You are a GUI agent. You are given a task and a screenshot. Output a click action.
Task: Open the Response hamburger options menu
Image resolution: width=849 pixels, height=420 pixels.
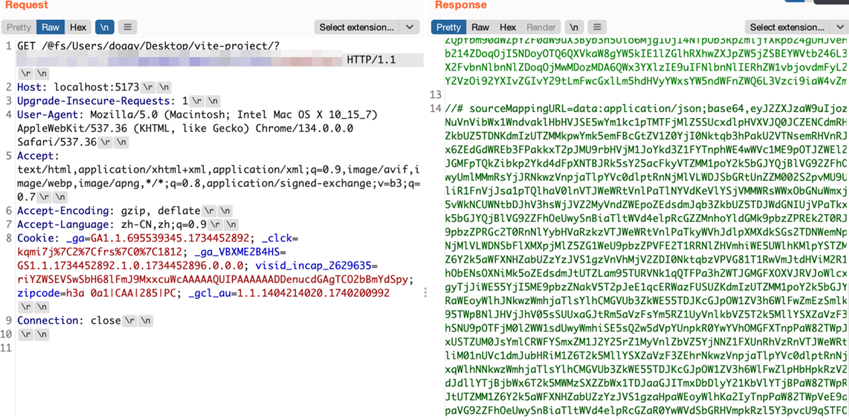[597, 27]
